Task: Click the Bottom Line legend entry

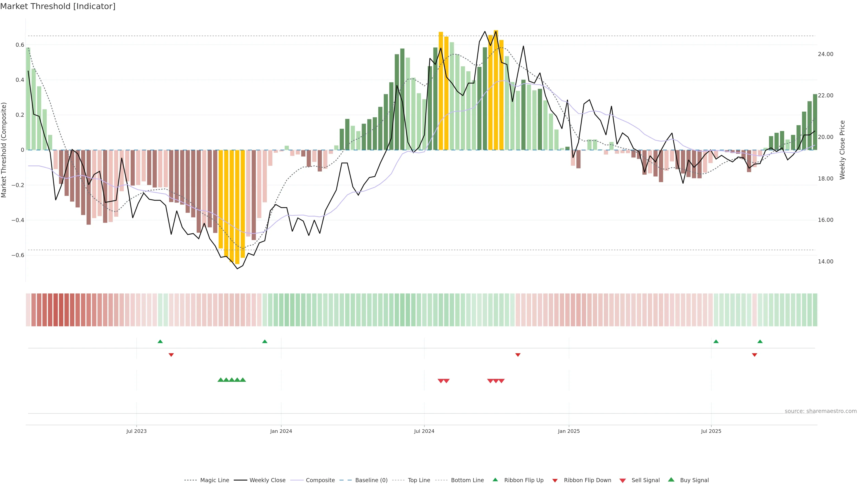Action: coord(467,480)
